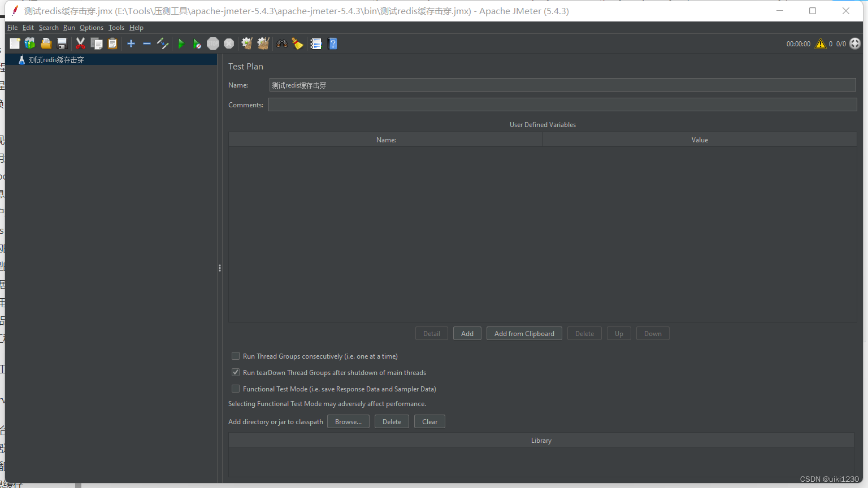
Task: Clear all results with double broom icon
Action: [x=263, y=43]
